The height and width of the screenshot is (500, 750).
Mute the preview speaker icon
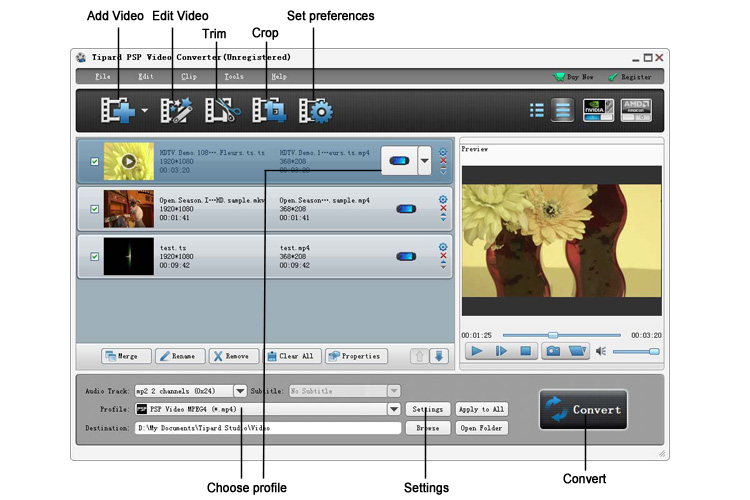pos(601,352)
